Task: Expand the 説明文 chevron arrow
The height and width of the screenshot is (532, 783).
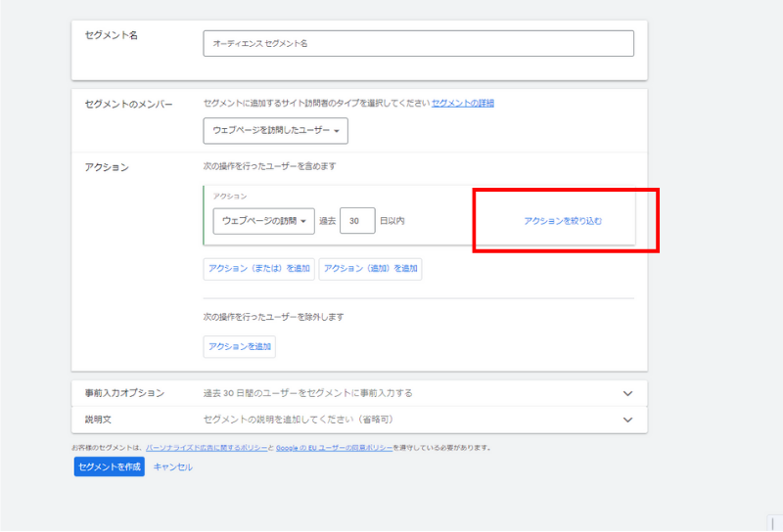Action: pyautogui.click(x=627, y=420)
